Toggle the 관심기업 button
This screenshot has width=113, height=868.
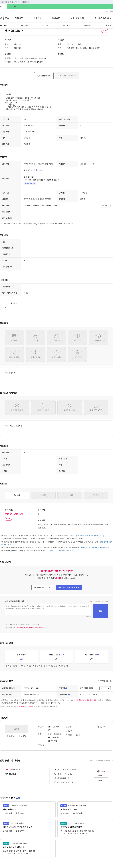[10, 736]
